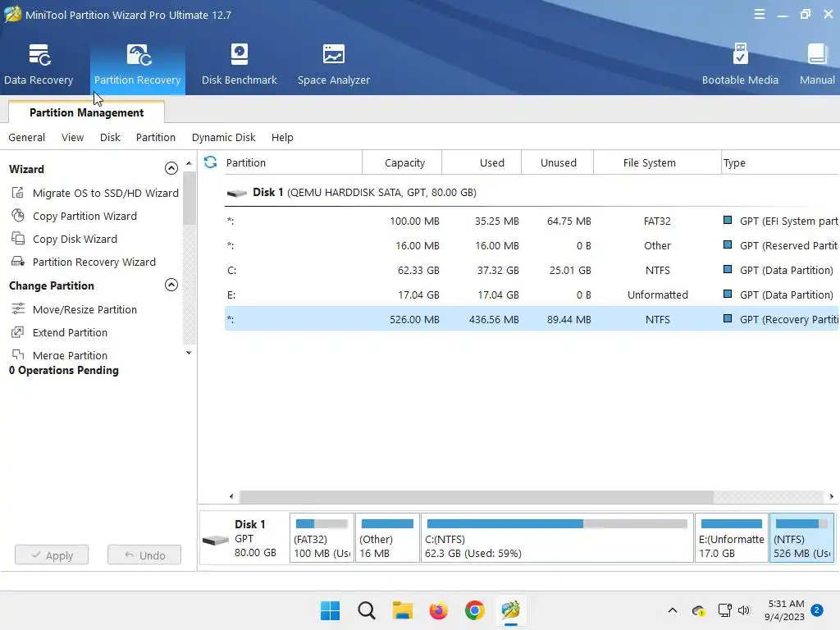The image size is (840, 630).
Task: Sort by the Type column header
Action: [780, 162]
